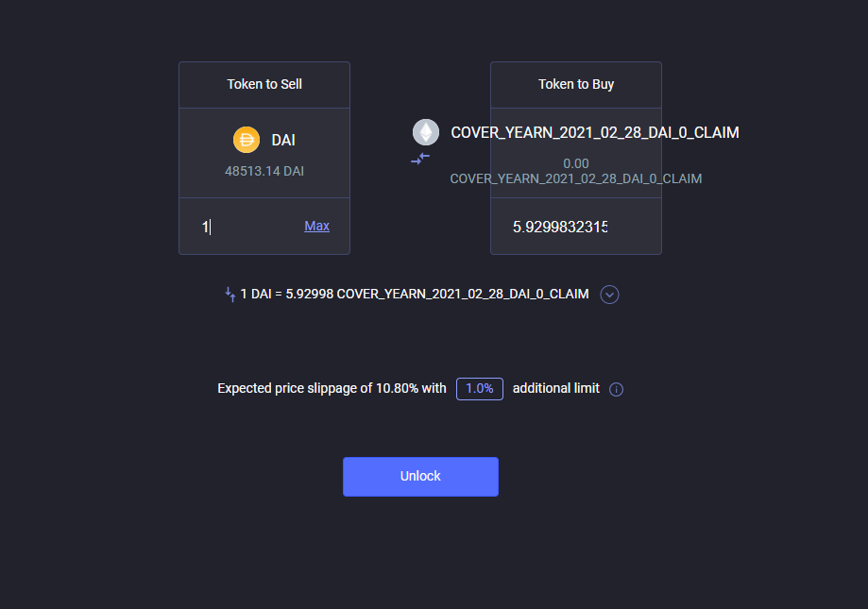The height and width of the screenshot is (609, 868).
Task: Click the 1 DAI = 5.92998 rate text
Action: pos(415,294)
